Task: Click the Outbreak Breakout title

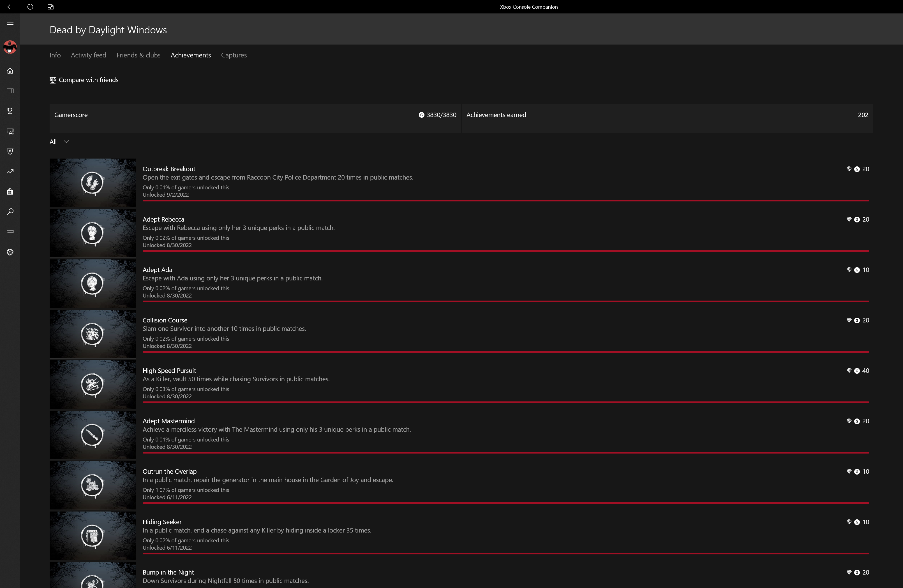Action: coord(169,169)
